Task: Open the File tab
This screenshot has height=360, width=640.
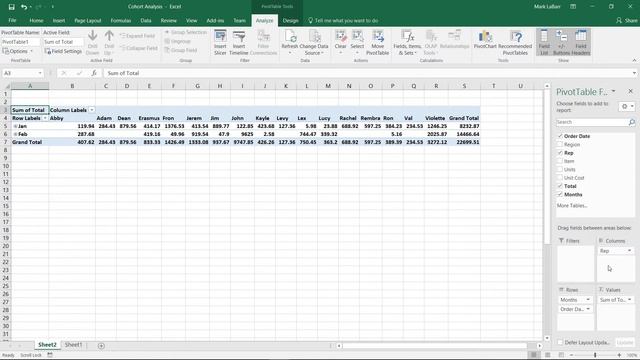Action: [x=12, y=20]
